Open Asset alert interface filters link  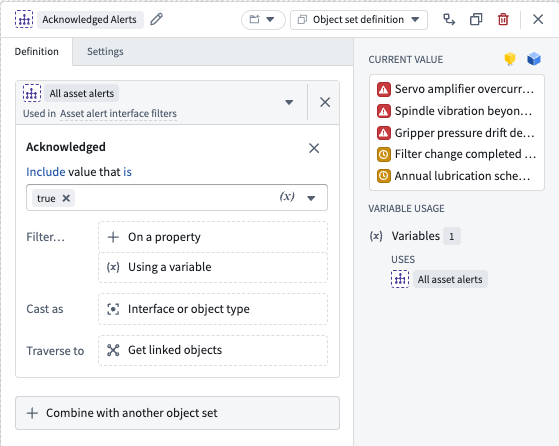pyautogui.click(x=118, y=114)
